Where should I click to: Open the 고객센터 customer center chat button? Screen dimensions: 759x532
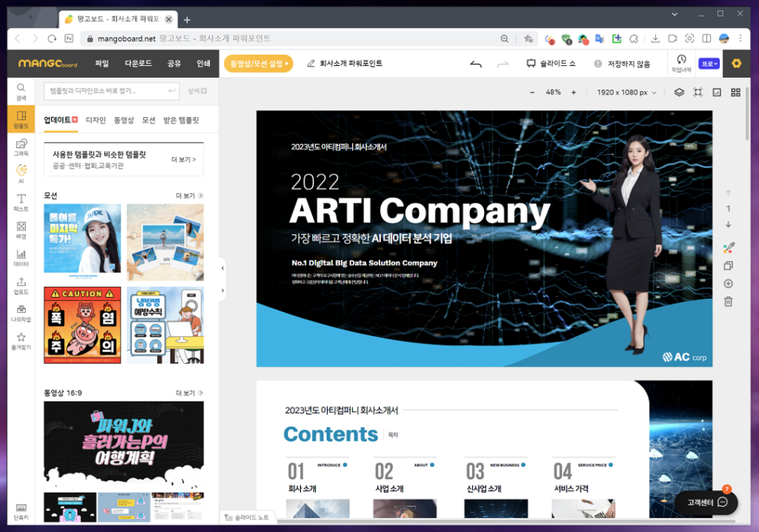[x=706, y=502]
